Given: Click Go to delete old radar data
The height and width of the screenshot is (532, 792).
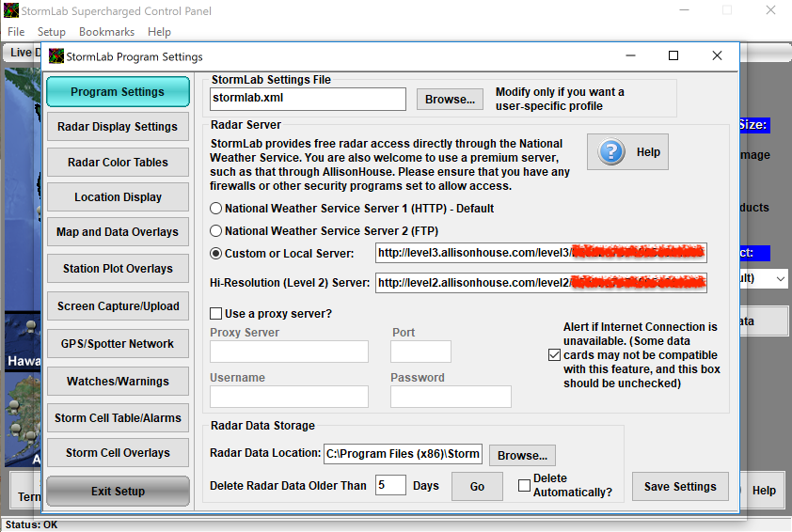Looking at the screenshot, I should click(x=477, y=486).
